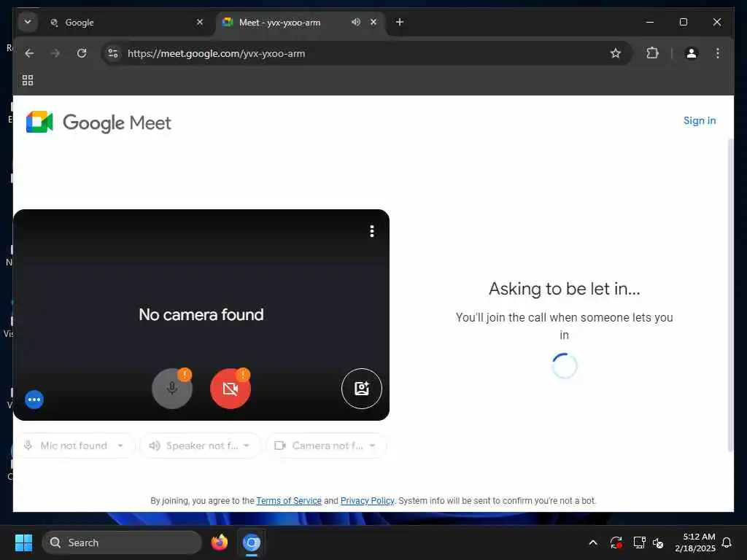Screen dimensions: 747x560
Task: Click the sync status tray icon
Action: point(616,542)
